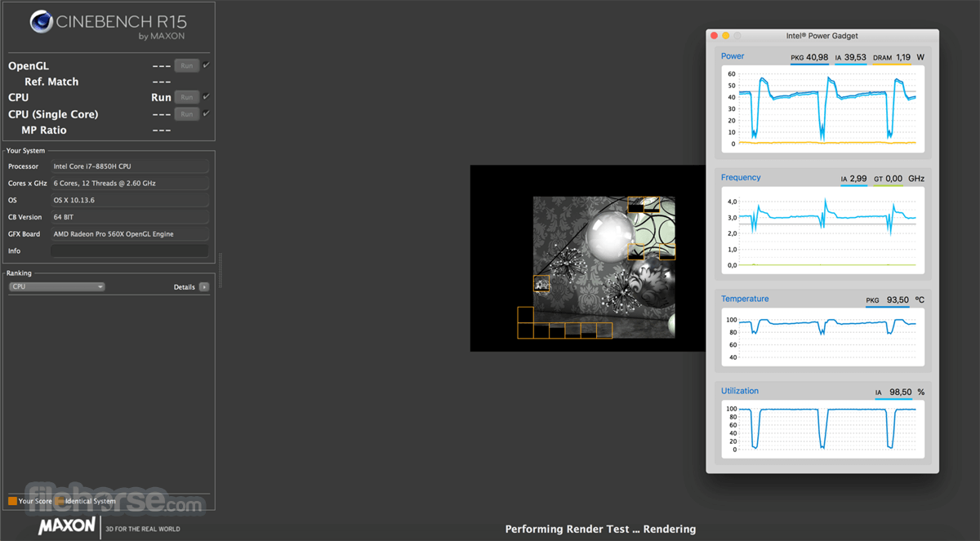This screenshot has width=980, height=541.
Task: Click the 'Your System' group heading
Action: tap(25, 151)
